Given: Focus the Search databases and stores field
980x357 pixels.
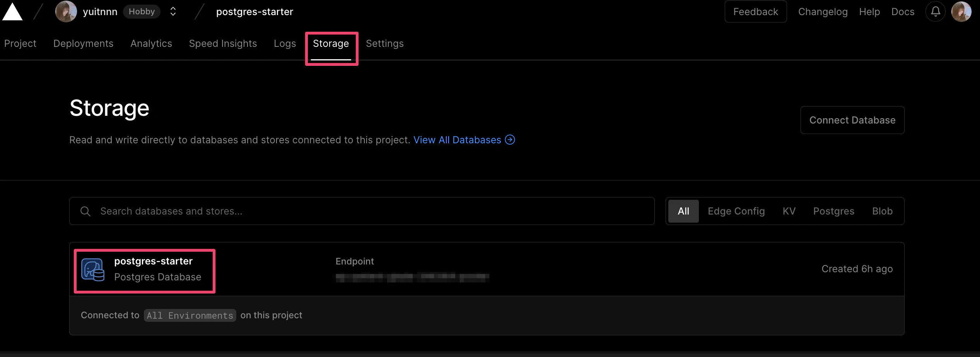Looking at the screenshot, I should (362, 211).
